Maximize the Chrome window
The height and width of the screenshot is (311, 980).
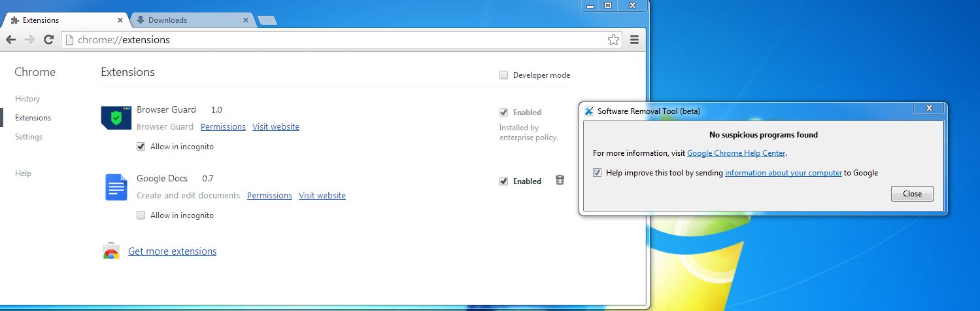(x=608, y=5)
